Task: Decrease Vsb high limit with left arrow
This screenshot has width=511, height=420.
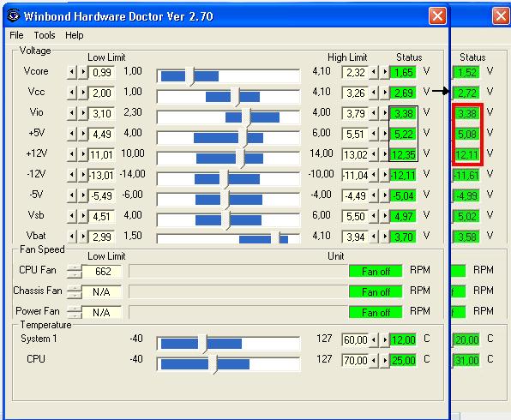Action: point(374,216)
